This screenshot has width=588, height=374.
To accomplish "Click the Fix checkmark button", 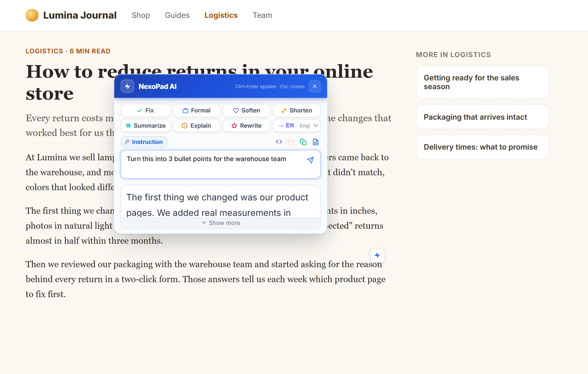I will (146, 110).
